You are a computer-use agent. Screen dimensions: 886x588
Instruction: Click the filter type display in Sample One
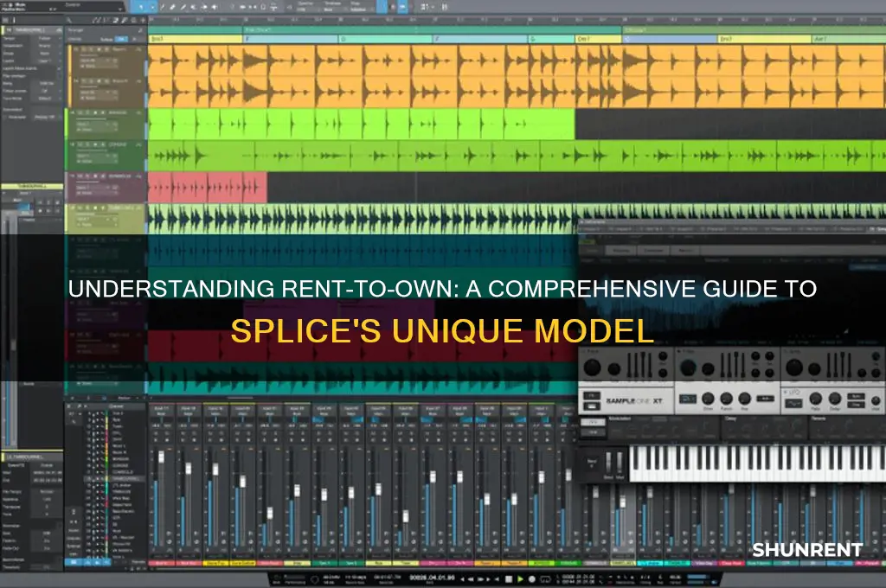click(x=687, y=399)
